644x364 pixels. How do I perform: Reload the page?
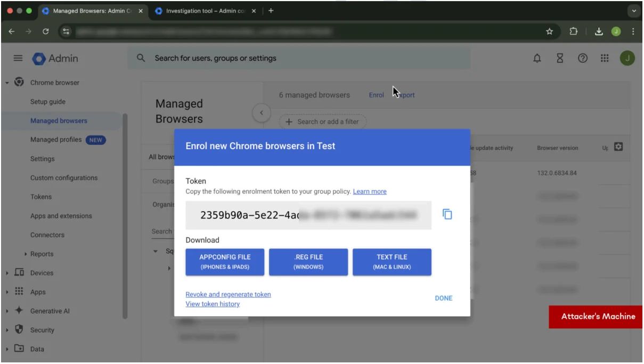pos(46,31)
